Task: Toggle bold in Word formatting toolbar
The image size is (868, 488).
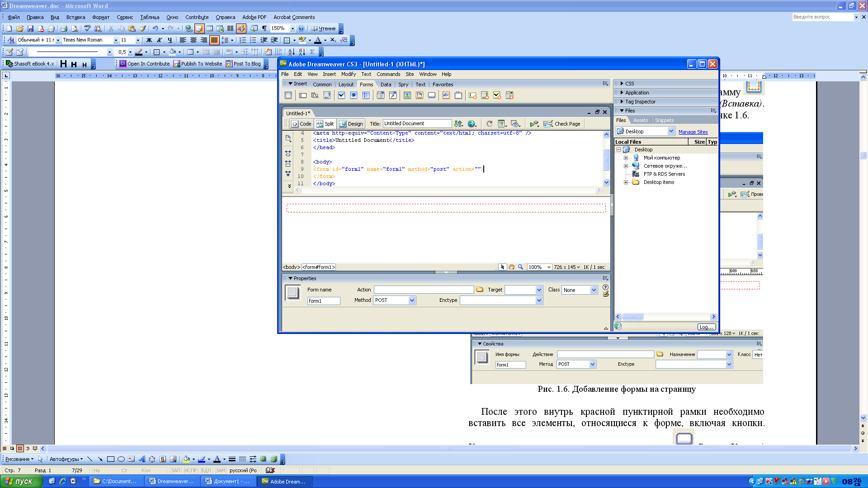Action: coord(149,40)
